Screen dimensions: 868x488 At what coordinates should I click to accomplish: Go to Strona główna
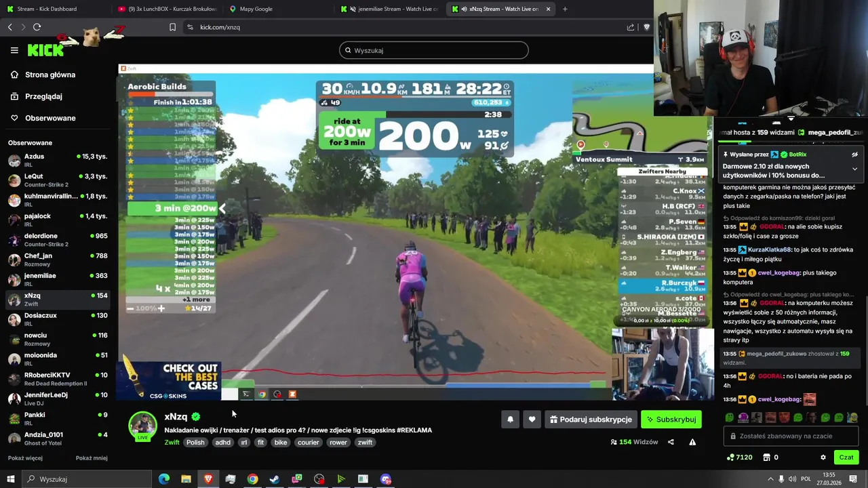pyautogui.click(x=43, y=75)
